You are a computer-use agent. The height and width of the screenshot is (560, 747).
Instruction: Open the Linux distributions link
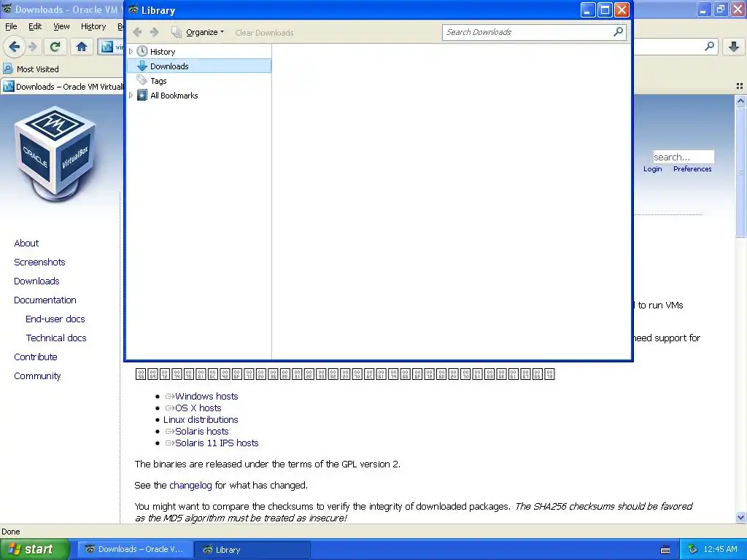[x=201, y=419]
